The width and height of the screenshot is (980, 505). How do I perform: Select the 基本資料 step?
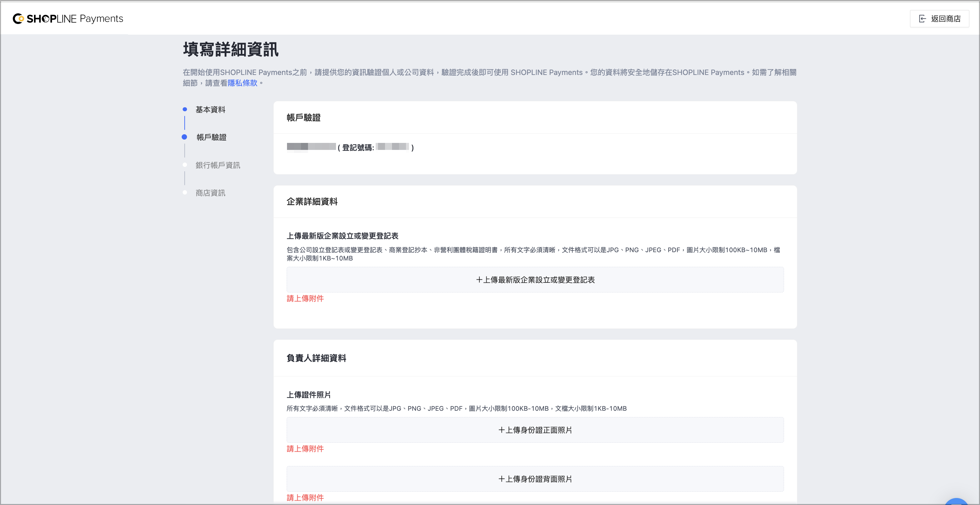tap(210, 110)
